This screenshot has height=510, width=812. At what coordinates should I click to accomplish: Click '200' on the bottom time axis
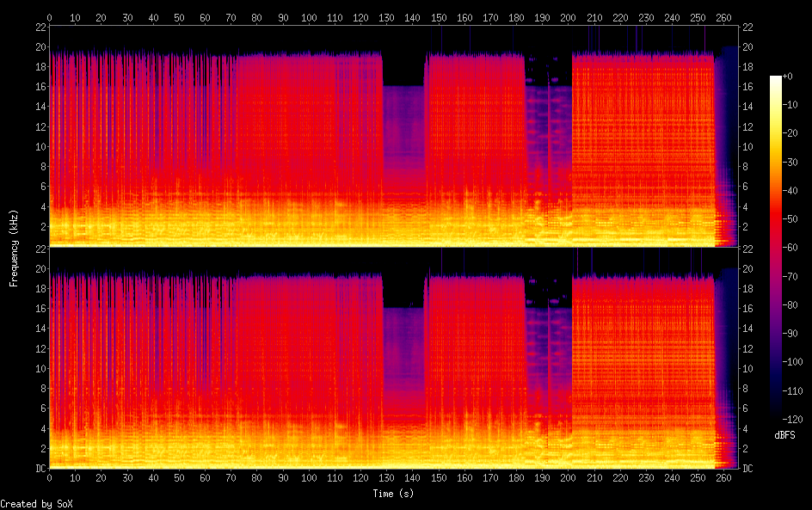tap(568, 478)
